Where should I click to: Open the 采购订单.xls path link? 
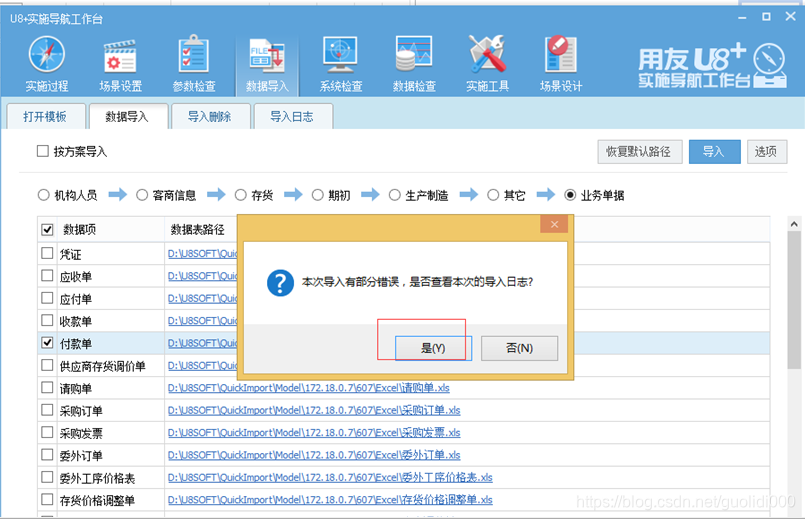coord(314,411)
